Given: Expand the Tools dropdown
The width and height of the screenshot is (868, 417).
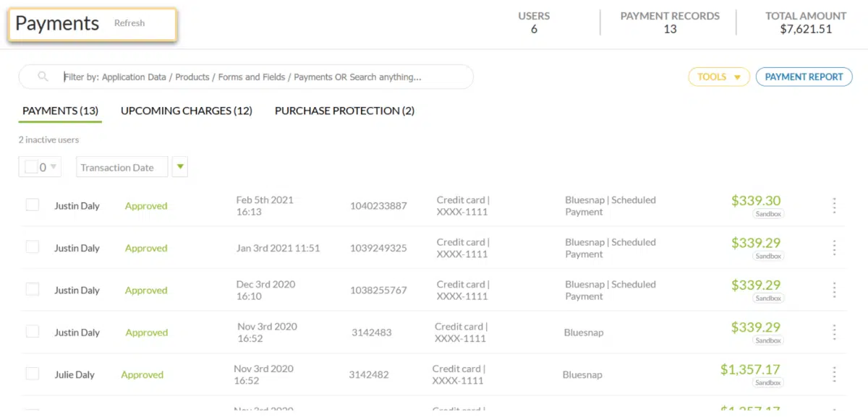Looking at the screenshot, I should coord(718,77).
